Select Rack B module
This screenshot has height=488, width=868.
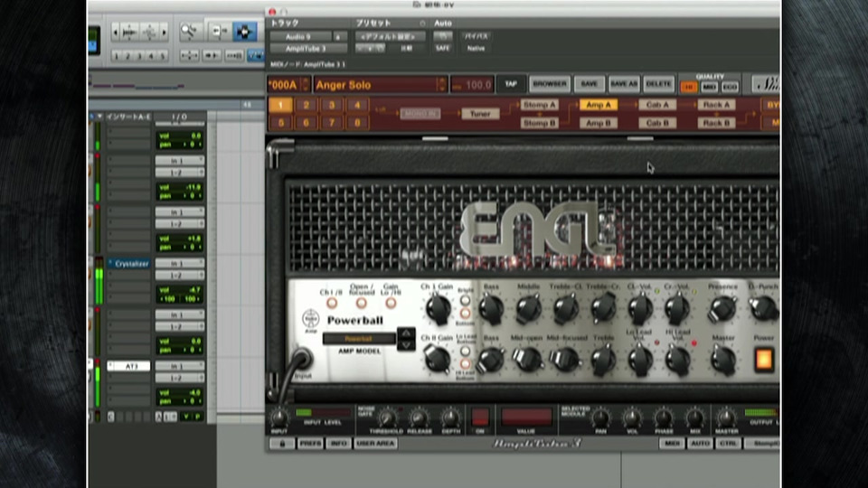point(716,123)
